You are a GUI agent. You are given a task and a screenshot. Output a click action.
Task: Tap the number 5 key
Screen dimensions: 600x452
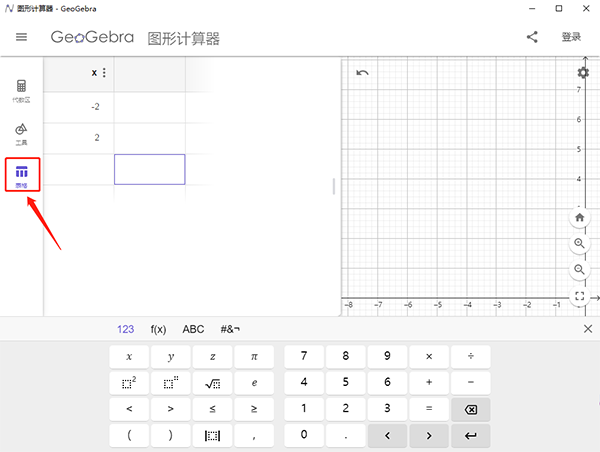click(x=346, y=383)
